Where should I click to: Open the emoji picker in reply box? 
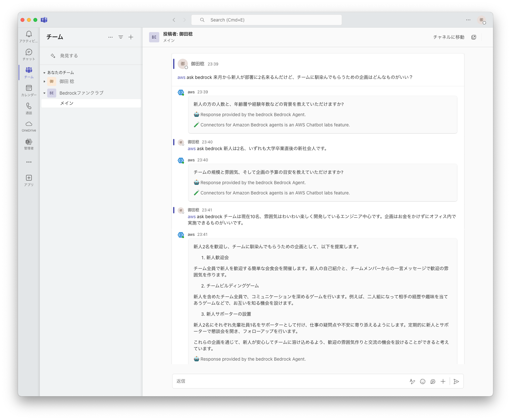click(423, 381)
